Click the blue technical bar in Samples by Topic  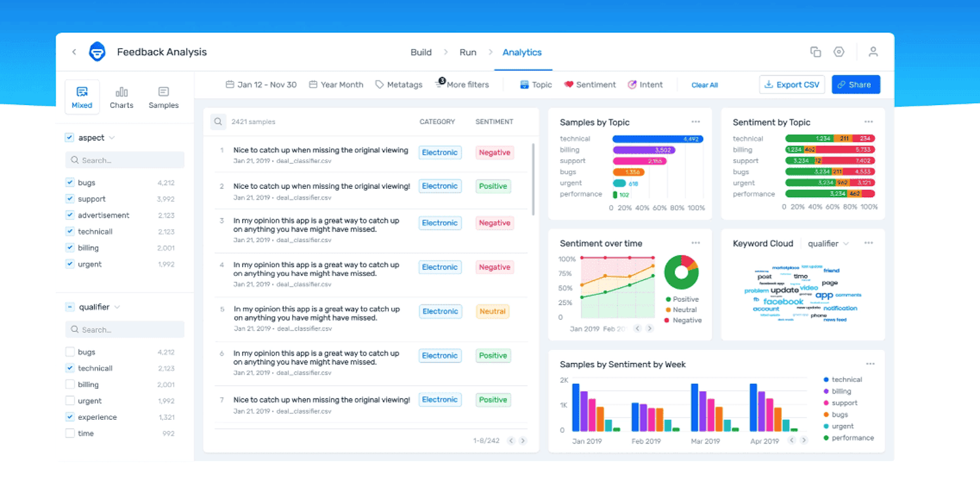(657, 139)
